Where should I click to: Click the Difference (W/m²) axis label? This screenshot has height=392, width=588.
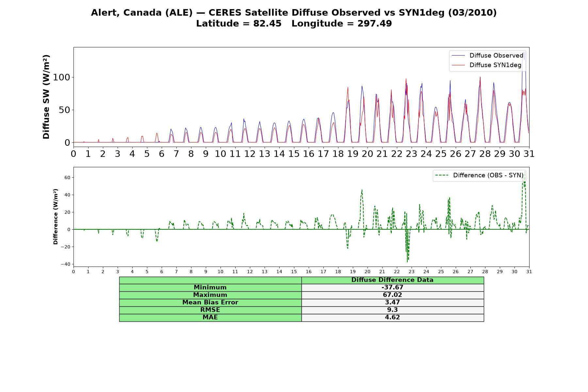tap(56, 217)
